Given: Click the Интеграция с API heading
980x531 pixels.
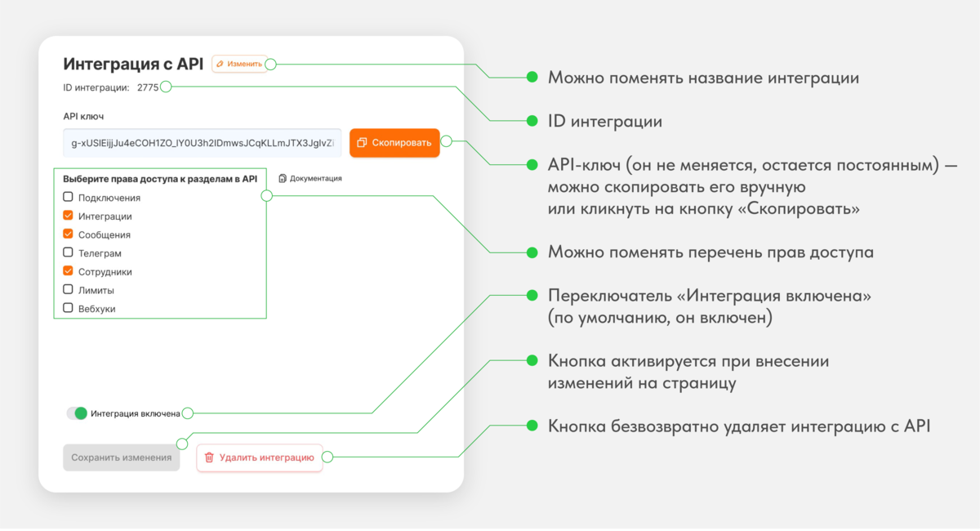Looking at the screenshot, I should (x=133, y=64).
